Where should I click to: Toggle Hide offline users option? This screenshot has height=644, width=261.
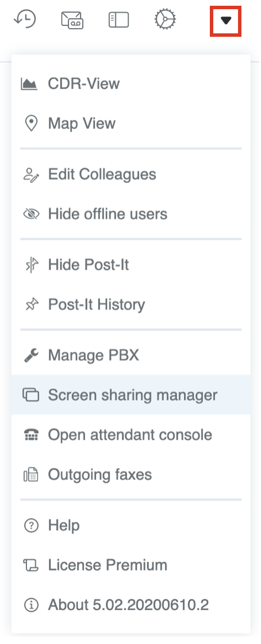tap(131, 214)
